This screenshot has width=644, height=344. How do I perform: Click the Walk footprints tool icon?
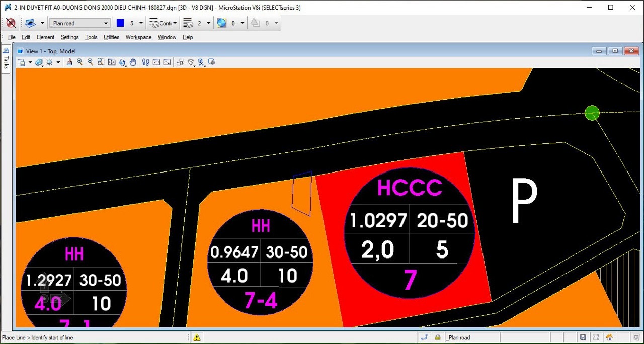click(x=145, y=62)
